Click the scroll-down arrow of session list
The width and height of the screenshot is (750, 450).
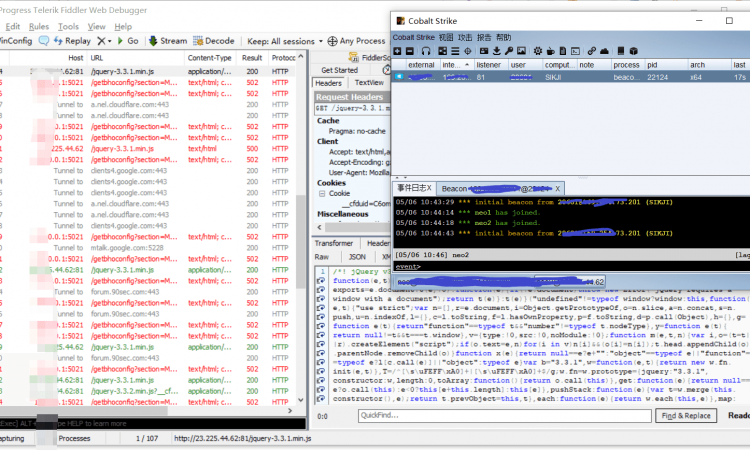[x=300, y=400]
